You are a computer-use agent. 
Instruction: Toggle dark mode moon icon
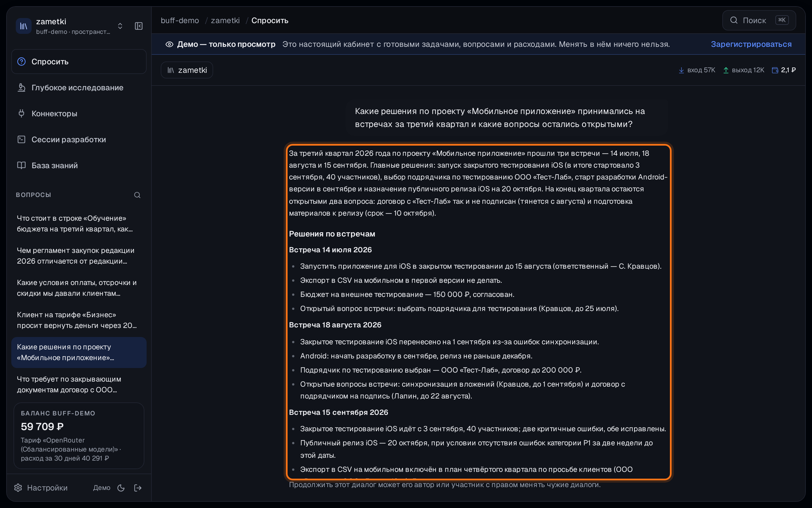click(121, 488)
